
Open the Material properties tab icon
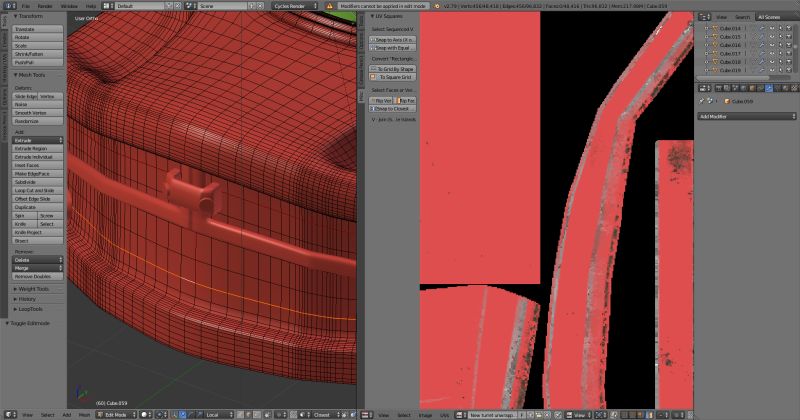786,88
